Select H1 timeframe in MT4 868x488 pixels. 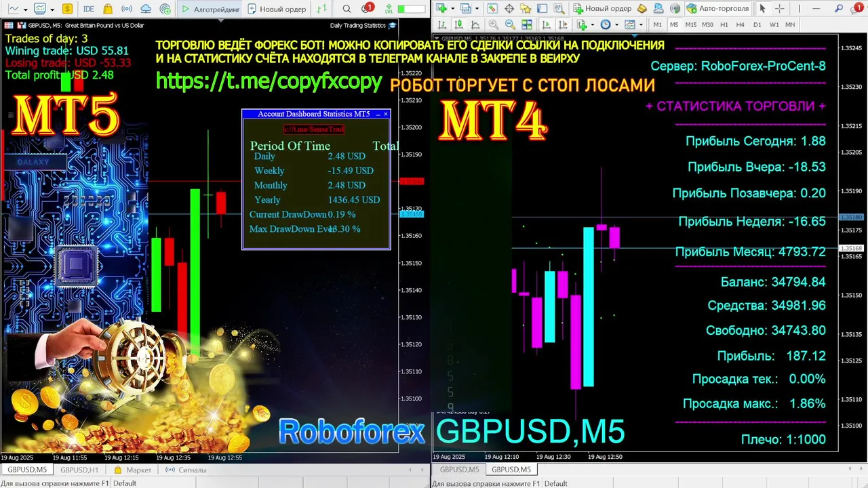(724, 24)
